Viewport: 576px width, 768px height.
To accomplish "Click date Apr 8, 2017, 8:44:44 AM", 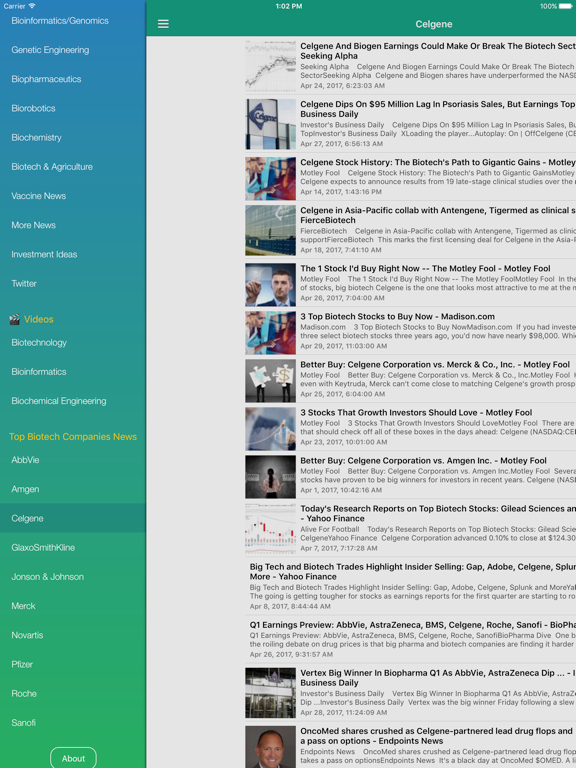I will click(x=290, y=606).
